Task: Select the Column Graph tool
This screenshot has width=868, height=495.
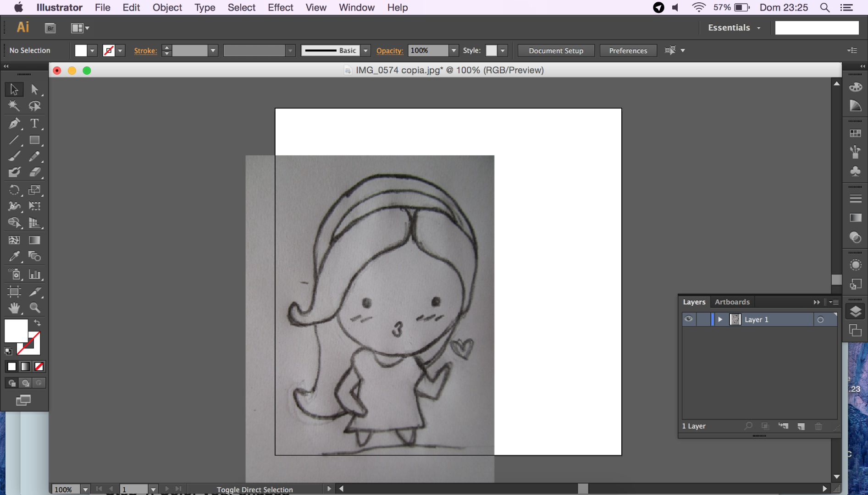Action: coord(34,274)
